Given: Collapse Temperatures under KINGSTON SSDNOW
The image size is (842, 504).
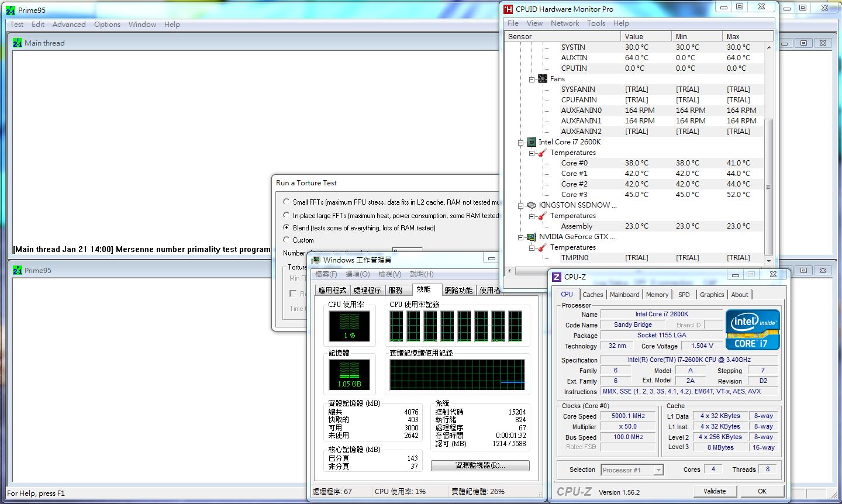Looking at the screenshot, I should [532, 216].
